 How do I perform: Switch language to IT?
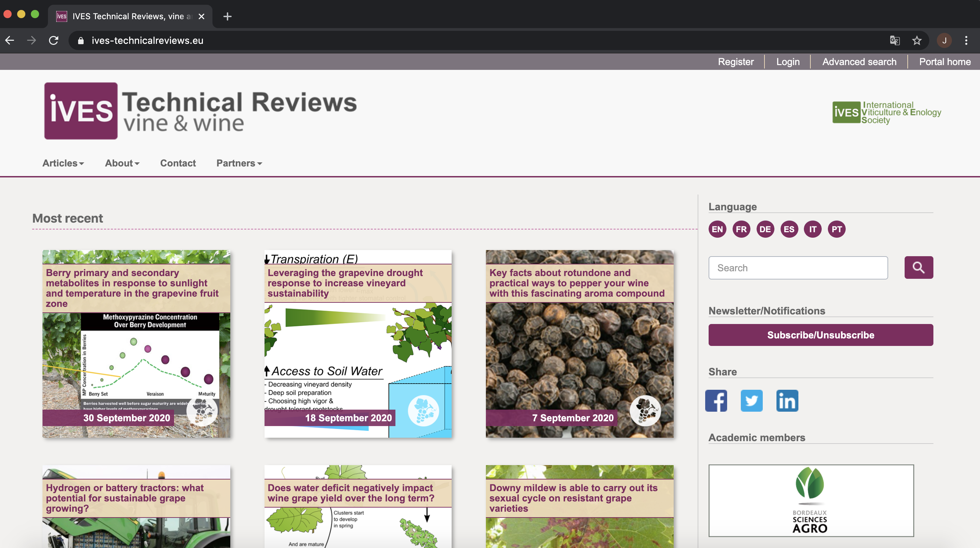[812, 229]
